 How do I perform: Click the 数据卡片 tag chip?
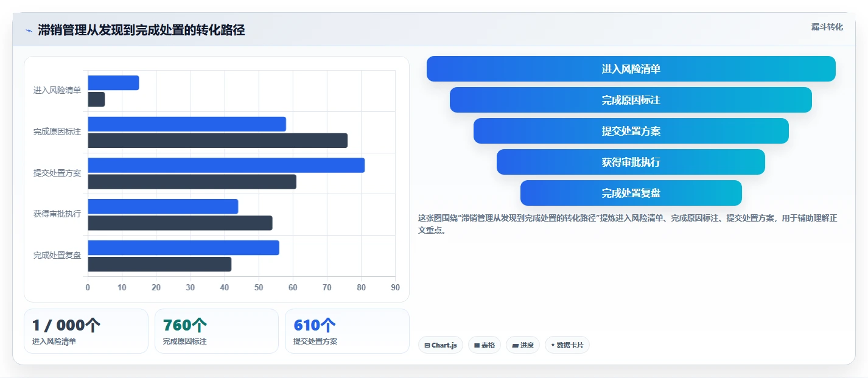click(x=567, y=345)
